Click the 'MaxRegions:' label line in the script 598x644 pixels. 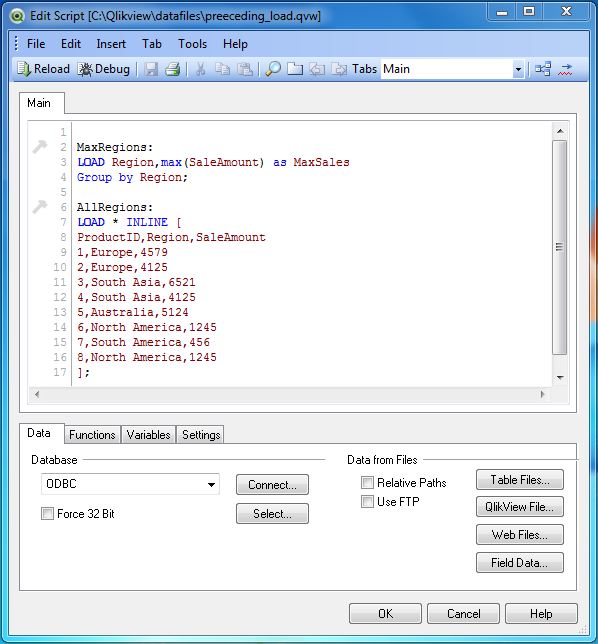115,147
